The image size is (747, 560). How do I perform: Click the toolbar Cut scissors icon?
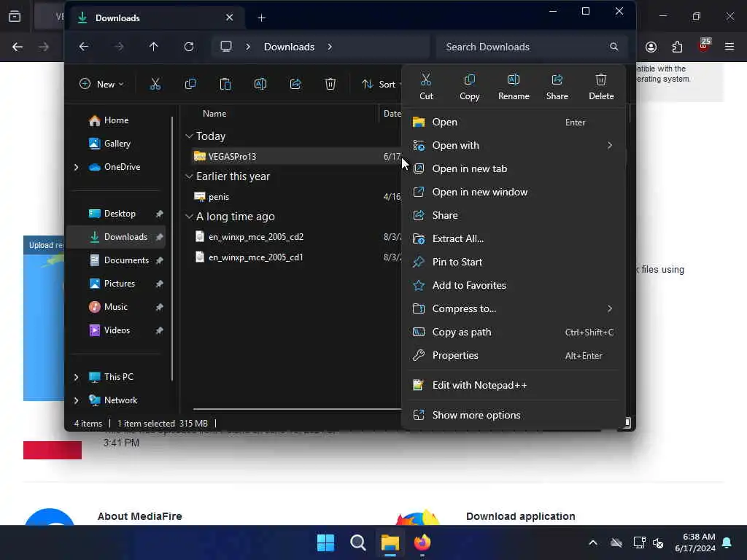[155, 85]
